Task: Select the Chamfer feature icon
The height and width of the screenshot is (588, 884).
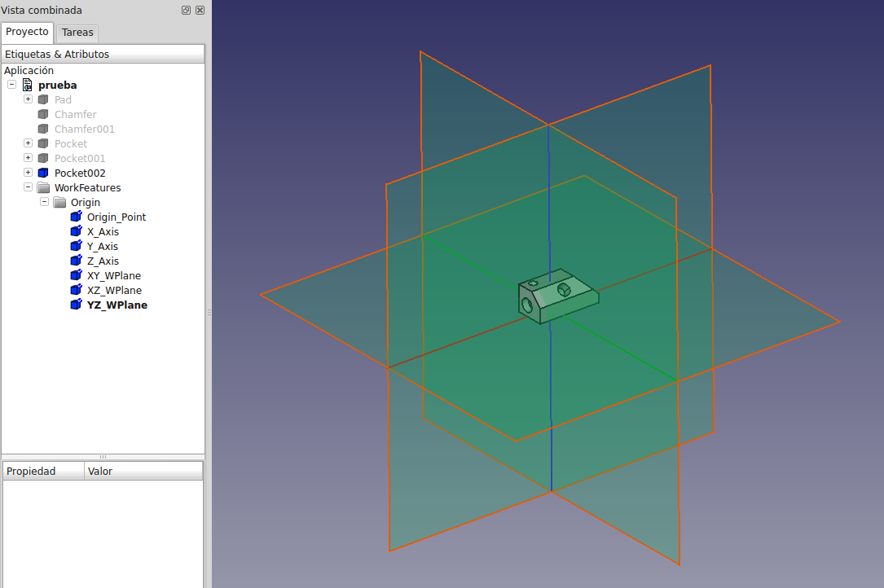Action: click(43, 114)
